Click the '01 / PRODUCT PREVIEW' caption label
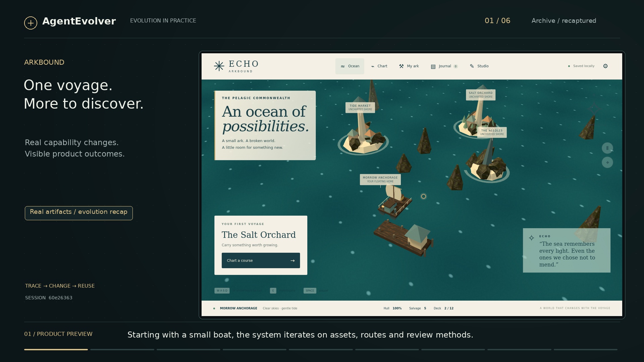644x362 pixels. click(58, 334)
